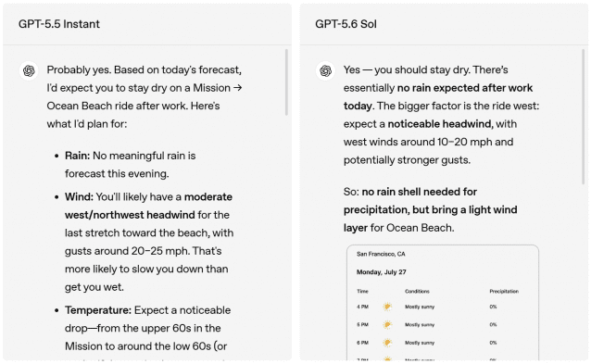Click the sun icon in the 5 PM row

coord(387,324)
